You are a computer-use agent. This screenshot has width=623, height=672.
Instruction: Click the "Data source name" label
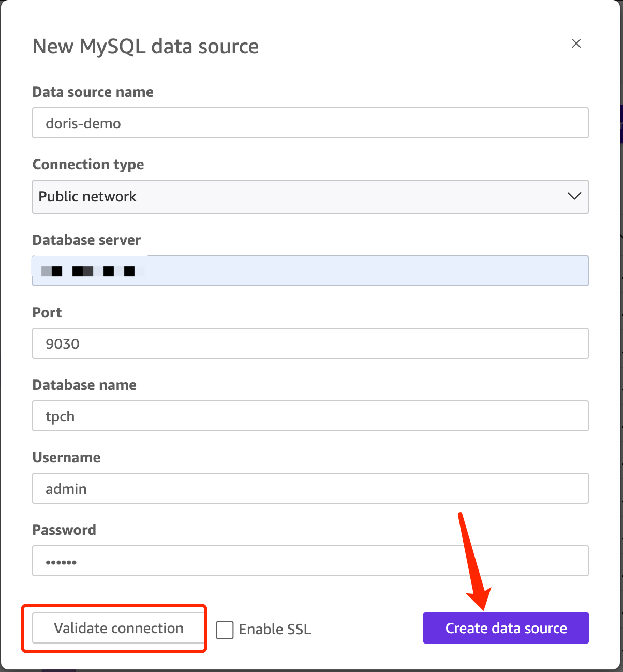click(x=93, y=92)
